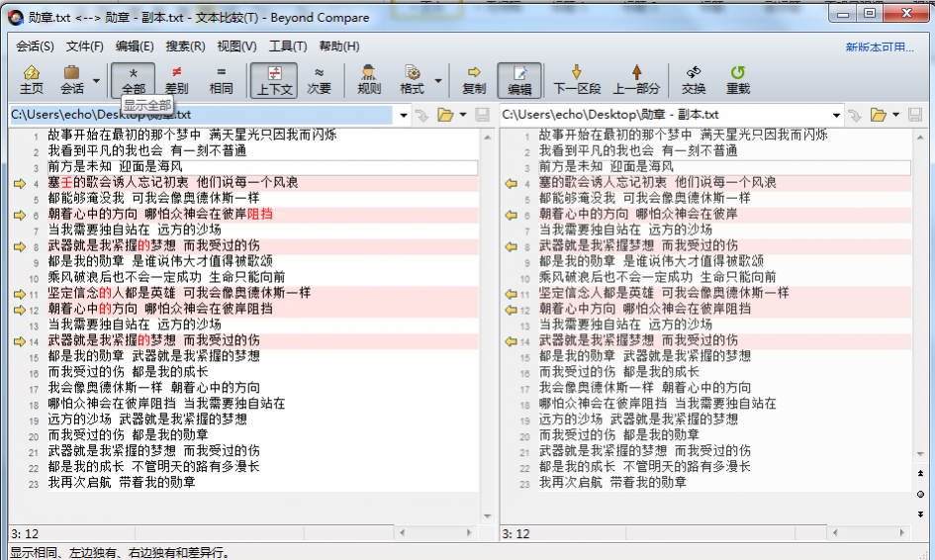Viewport: 935px width, 560px height.
Task: Open the 帮助(H) menu
Action: [x=339, y=46]
